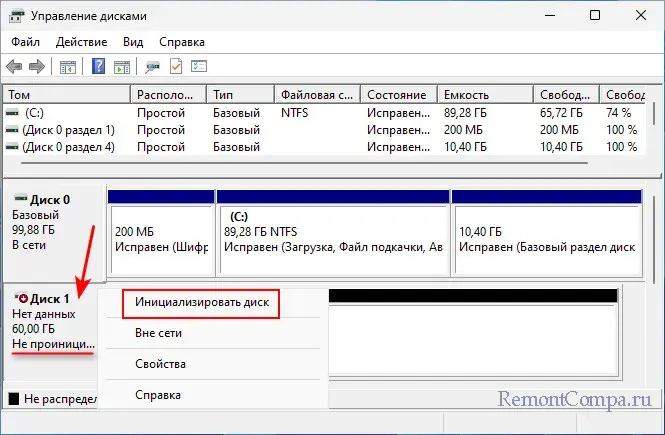
Task: Click the 200 МБ capacity cell in the volume list
Action: [x=463, y=130]
